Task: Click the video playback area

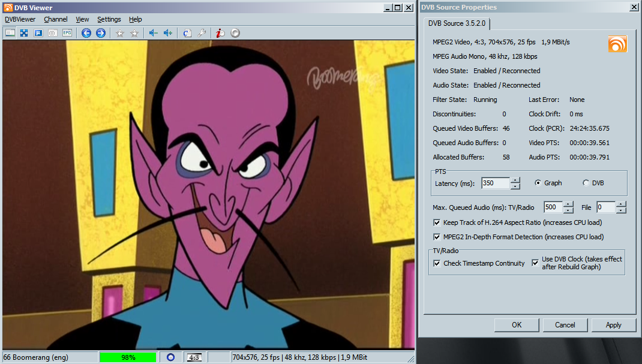Action: (x=208, y=195)
